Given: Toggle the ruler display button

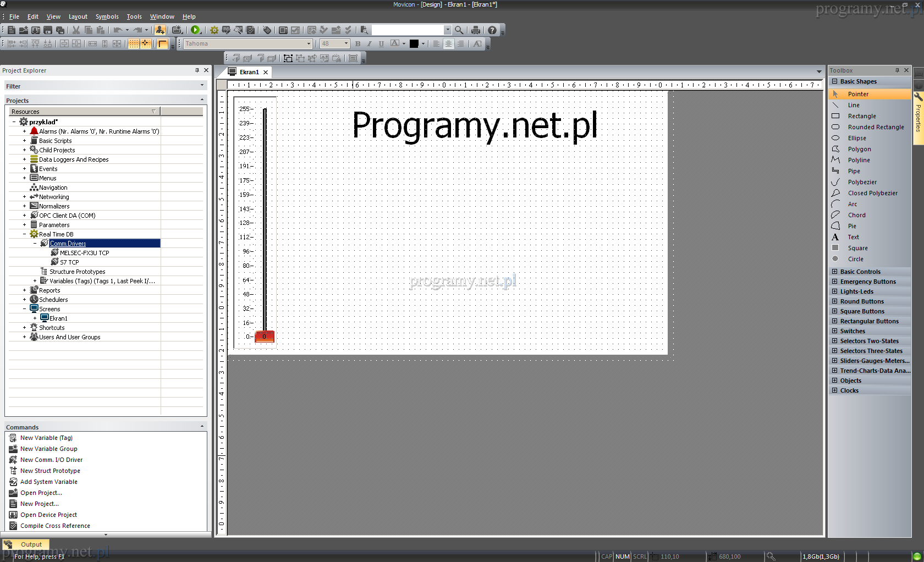Looking at the screenshot, I should click(162, 43).
